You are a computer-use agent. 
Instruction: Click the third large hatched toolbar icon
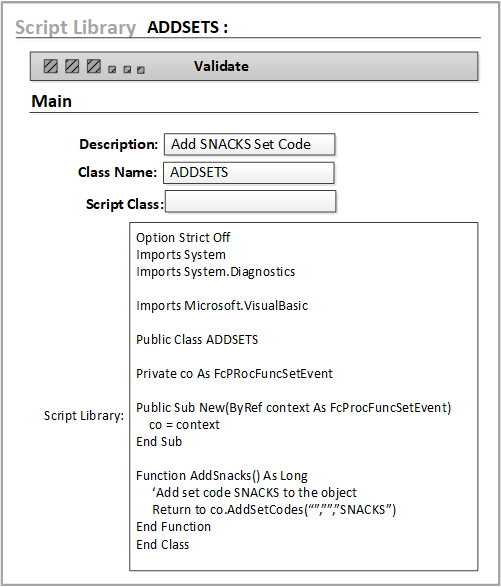[x=94, y=66]
